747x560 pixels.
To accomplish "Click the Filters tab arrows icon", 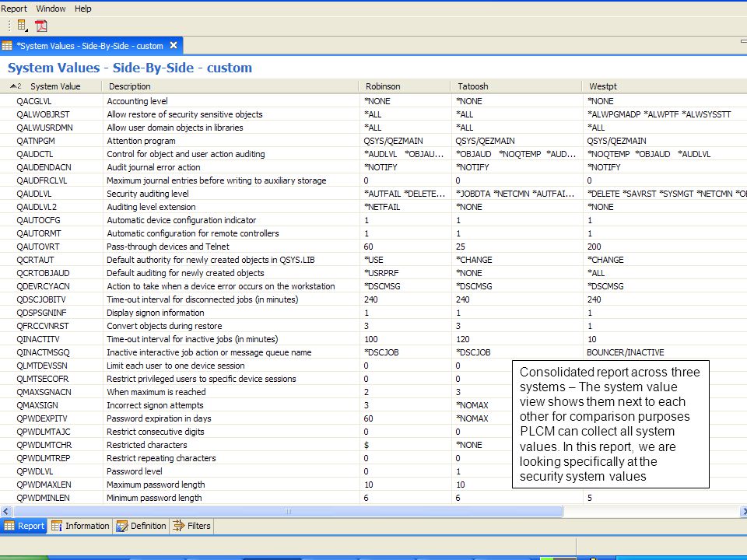I will (x=179, y=526).
